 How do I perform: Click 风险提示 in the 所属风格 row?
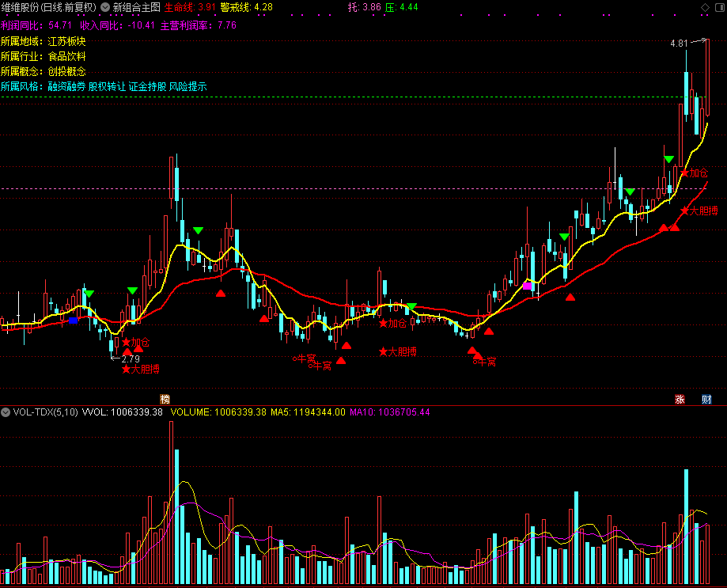pyautogui.click(x=187, y=87)
